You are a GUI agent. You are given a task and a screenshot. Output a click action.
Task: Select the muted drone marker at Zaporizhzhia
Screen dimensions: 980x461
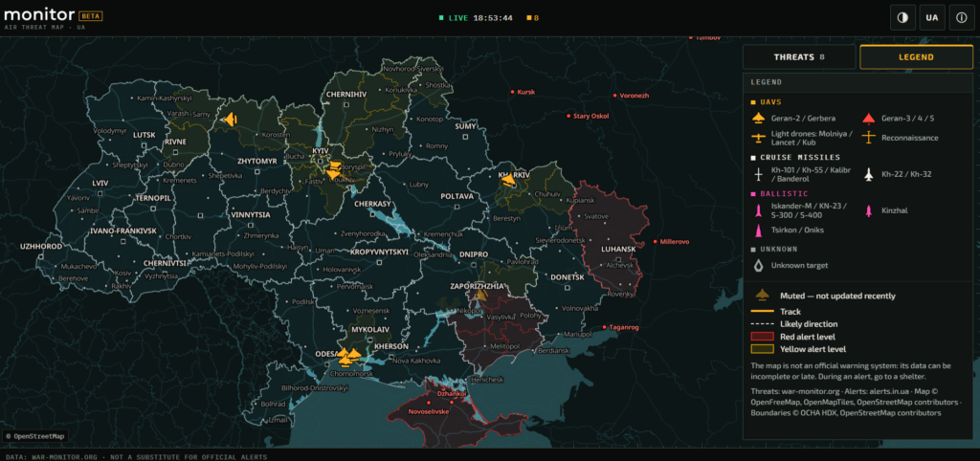(x=480, y=295)
